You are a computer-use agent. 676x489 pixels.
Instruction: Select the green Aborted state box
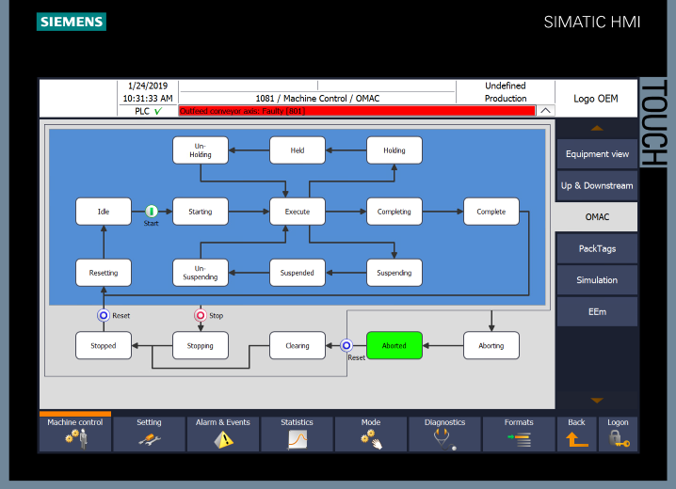click(x=394, y=345)
